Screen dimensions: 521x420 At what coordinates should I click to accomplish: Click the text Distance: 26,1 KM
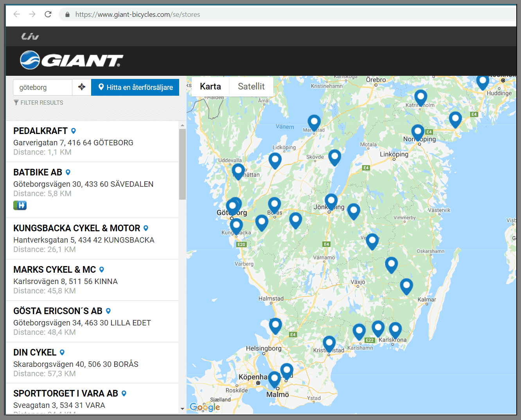[45, 249]
